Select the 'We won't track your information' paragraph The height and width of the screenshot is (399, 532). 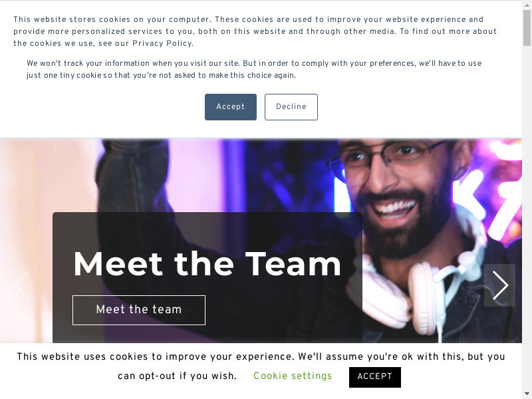tap(254, 69)
